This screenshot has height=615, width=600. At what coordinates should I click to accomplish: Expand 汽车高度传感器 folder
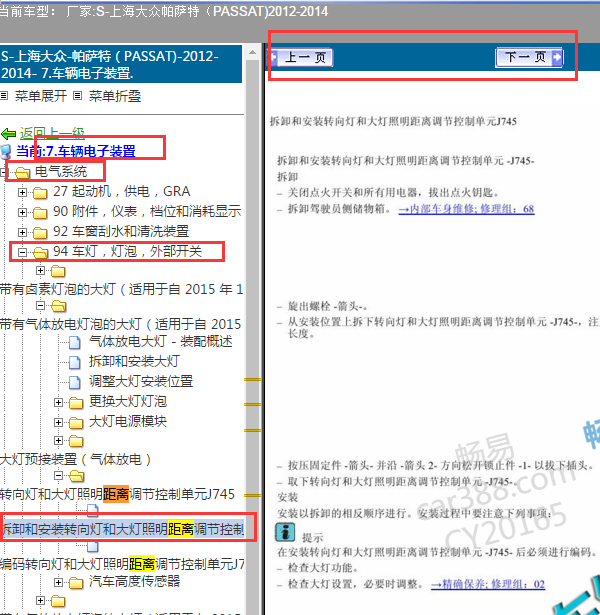(58, 582)
